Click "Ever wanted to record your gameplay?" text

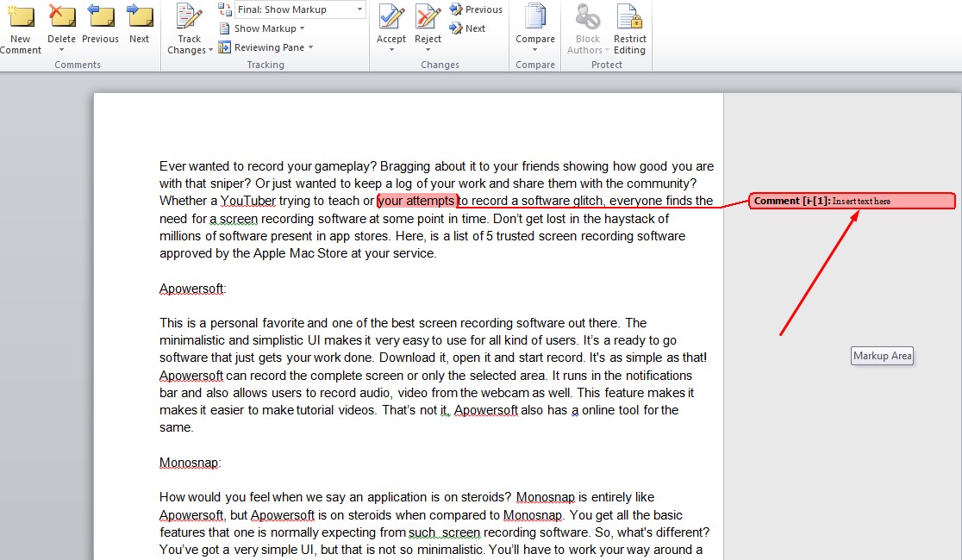tap(267, 166)
